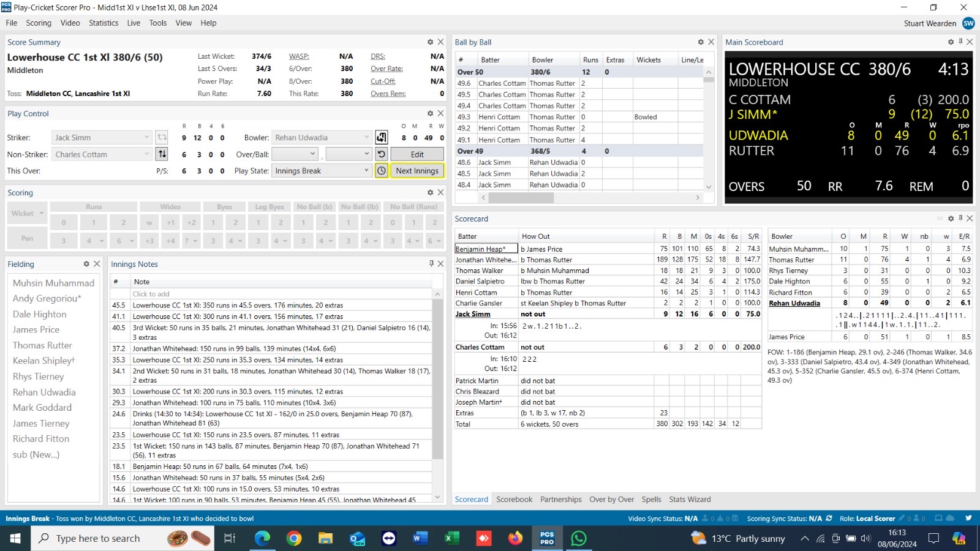980x551 pixels.
Task: Open PCS Pro app in Windows taskbar
Action: coord(546,538)
